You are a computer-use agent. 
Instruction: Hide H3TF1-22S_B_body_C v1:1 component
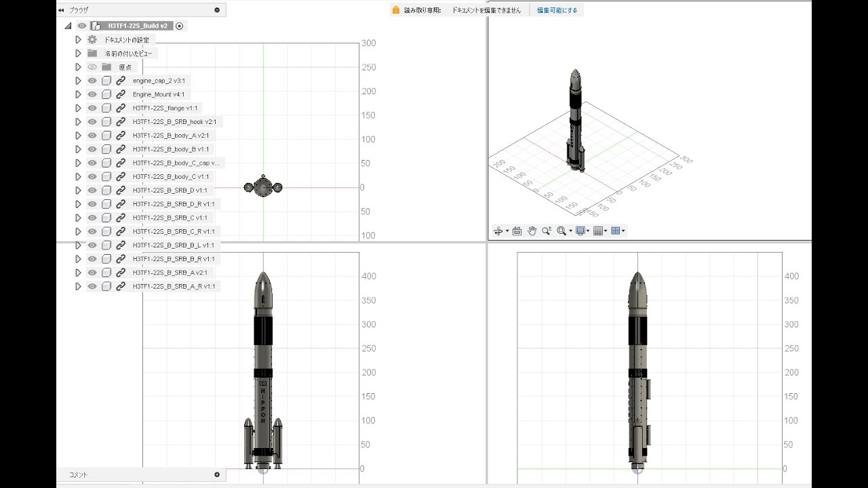pos(92,176)
